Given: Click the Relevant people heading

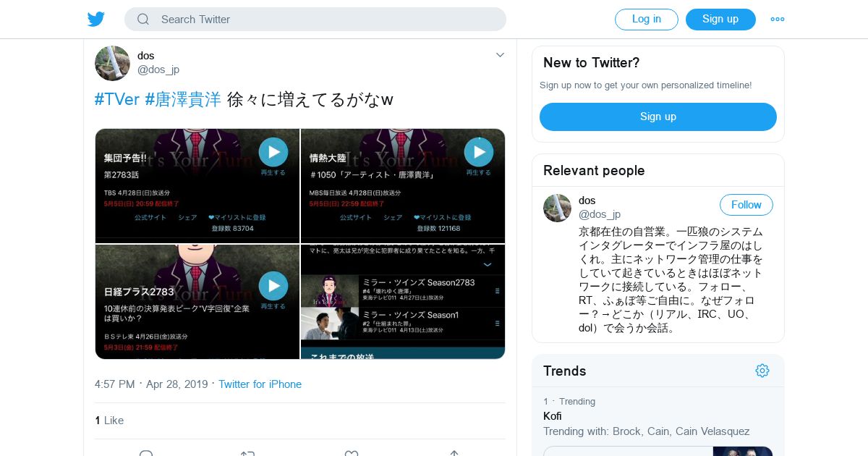Looking at the screenshot, I should (x=594, y=171).
